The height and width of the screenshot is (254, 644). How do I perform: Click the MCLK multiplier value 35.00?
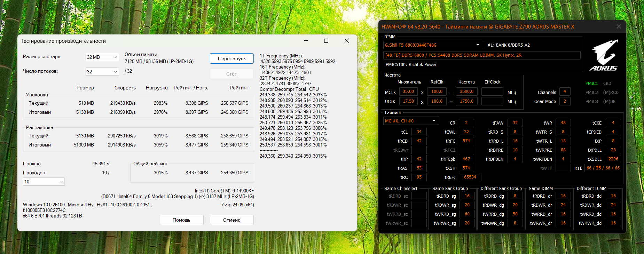[408, 92]
